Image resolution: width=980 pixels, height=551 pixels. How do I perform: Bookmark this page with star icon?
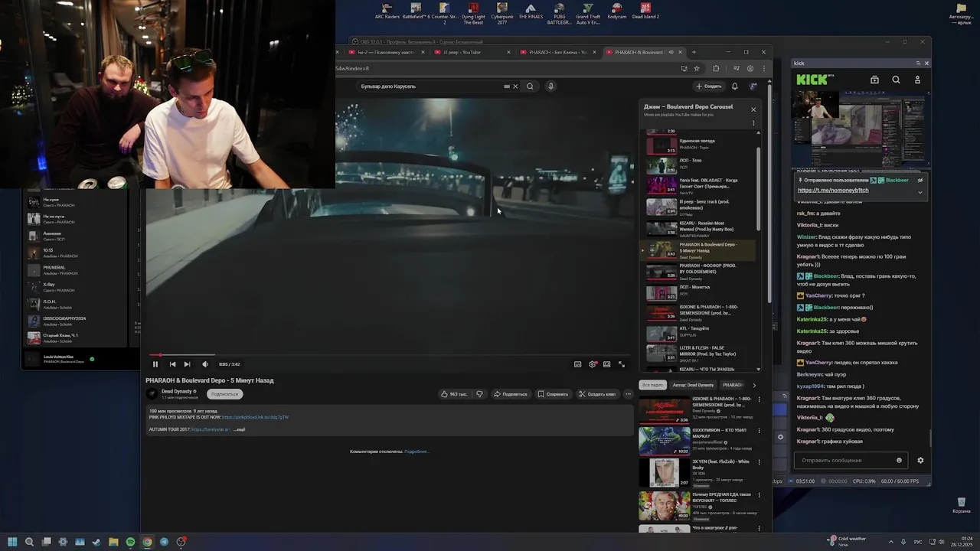click(697, 68)
